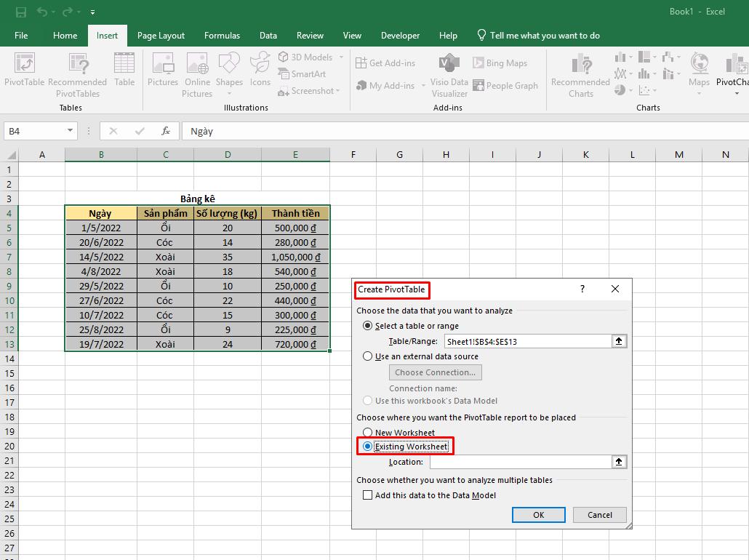Choose New Worksheet for PivotTable placement
Image resolution: width=749 pixels, height=560 pixels.
tap(369, 432)
